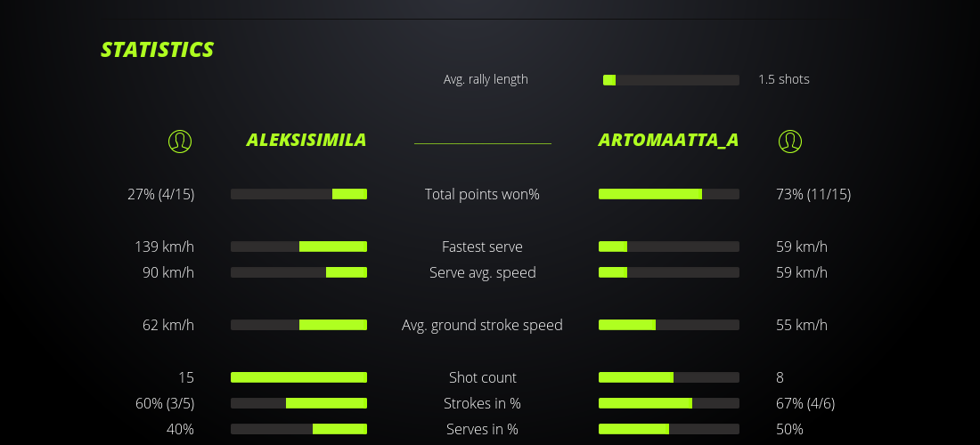Viewport: 980px width, 445px height.
Task: Select ARTOMAATTA_A's Total points won bar
Action: (668, 194)
